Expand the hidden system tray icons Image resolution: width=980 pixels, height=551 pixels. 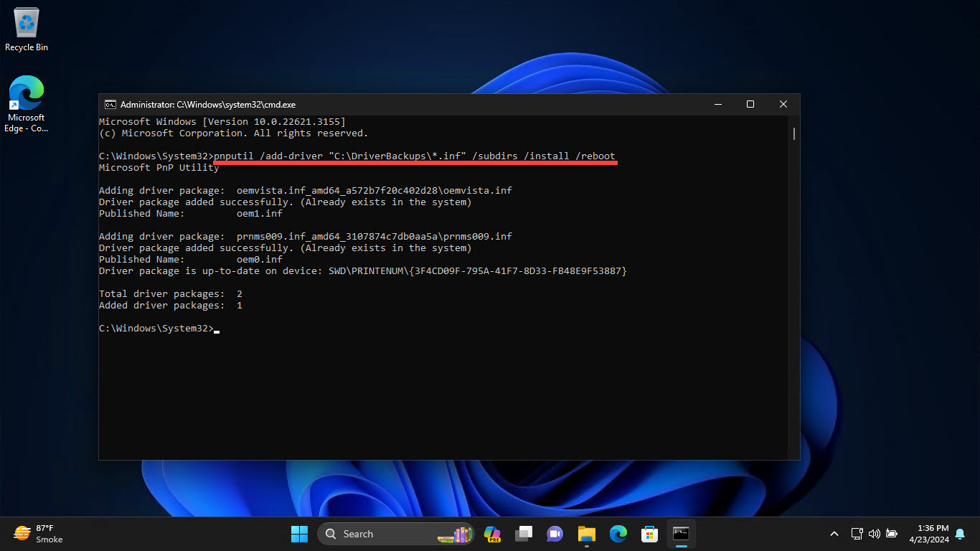(x=834, y=534)
